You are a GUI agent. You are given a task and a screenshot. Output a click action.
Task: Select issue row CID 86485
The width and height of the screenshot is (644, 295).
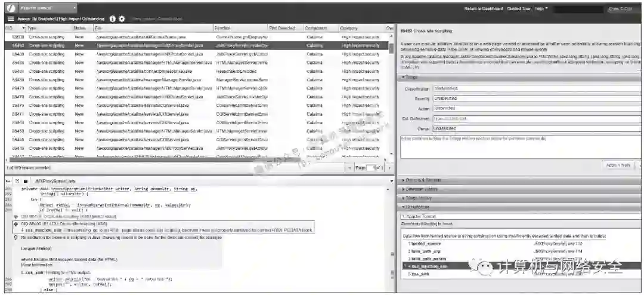pyautogui.click(x=196, y=63)
